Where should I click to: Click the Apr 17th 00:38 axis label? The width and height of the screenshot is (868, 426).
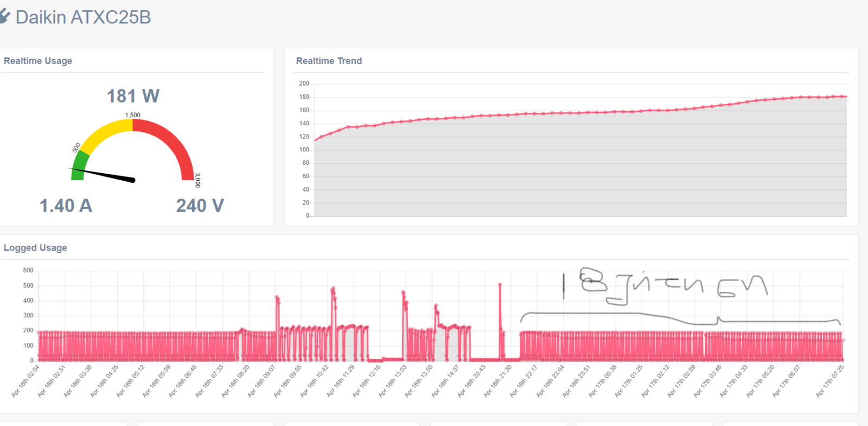click(602, 382)
